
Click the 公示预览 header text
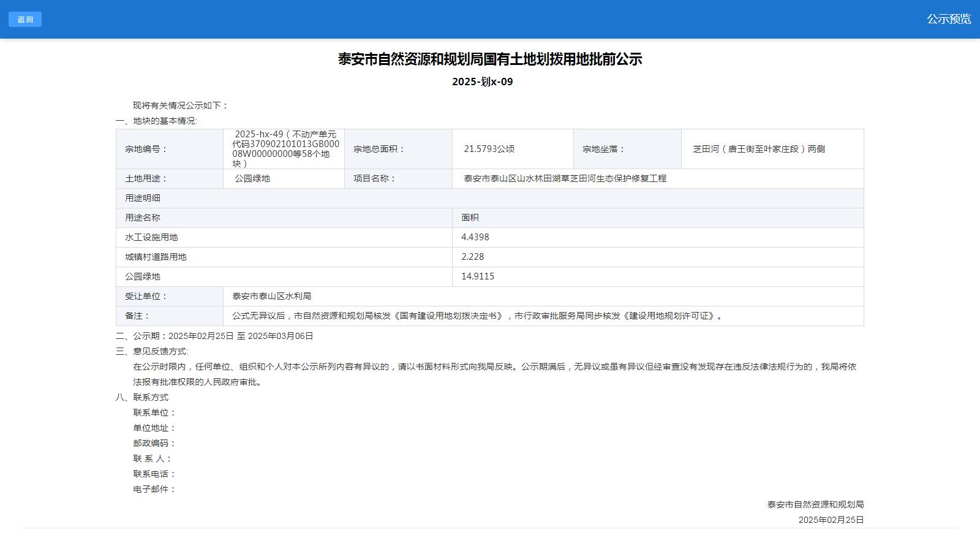point(948,19)
